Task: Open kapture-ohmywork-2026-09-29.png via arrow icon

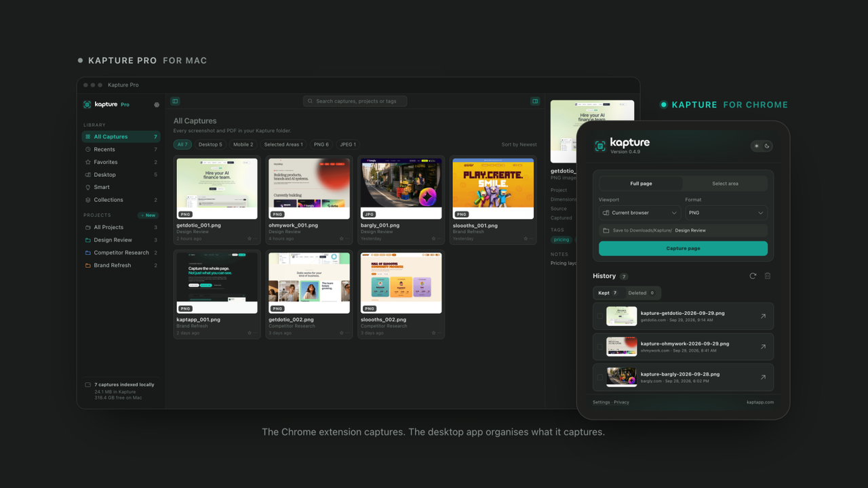Action: 763,347
